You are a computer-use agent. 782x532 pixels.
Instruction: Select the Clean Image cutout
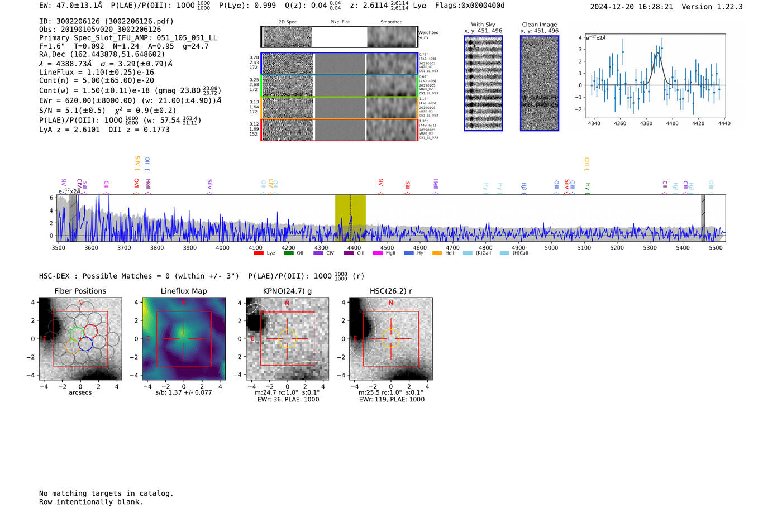pos(540,83)
